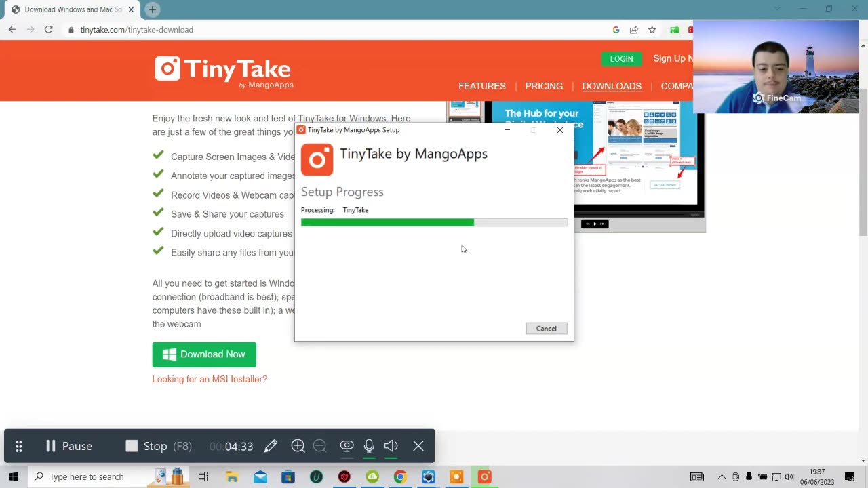Pause the screen recording

point(68,446)
